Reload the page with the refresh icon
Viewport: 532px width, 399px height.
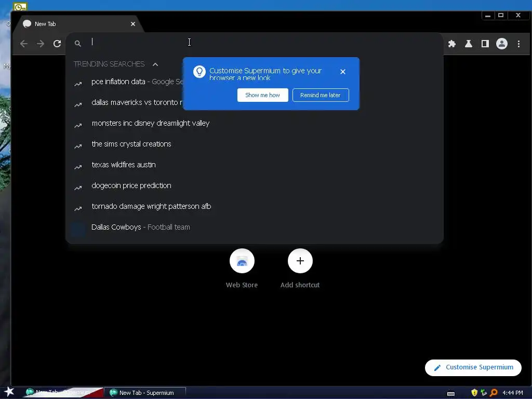57,44
